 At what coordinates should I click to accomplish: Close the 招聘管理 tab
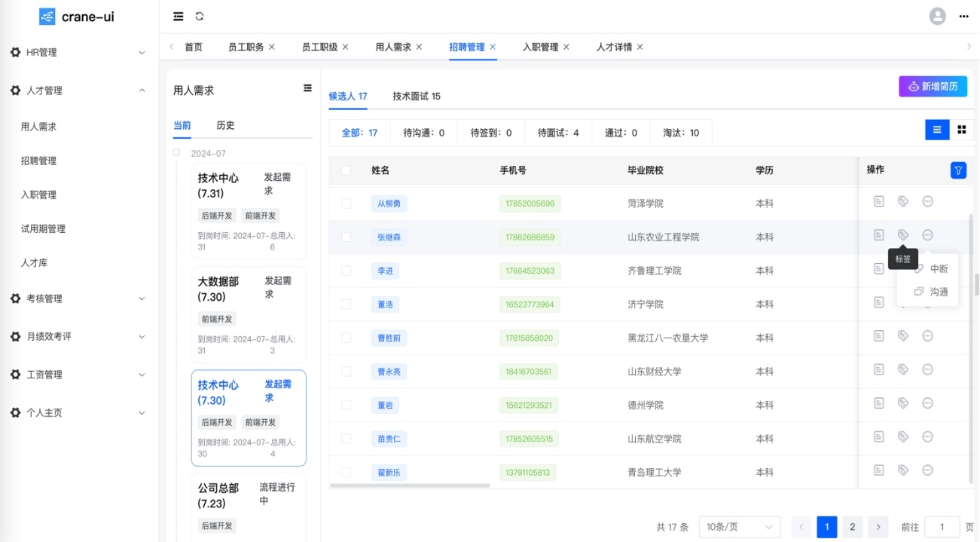(493, 47)
